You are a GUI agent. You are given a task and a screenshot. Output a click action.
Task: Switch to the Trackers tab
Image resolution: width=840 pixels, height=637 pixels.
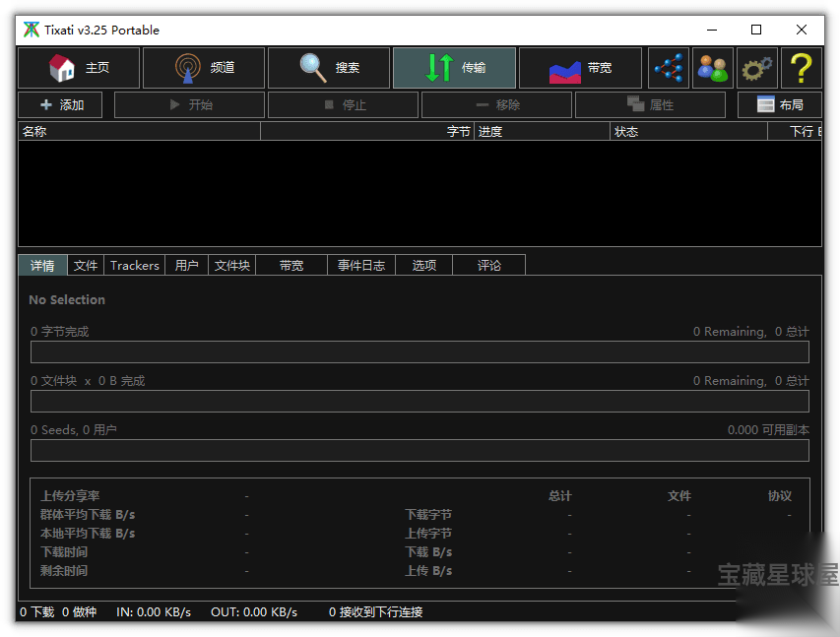135,265
